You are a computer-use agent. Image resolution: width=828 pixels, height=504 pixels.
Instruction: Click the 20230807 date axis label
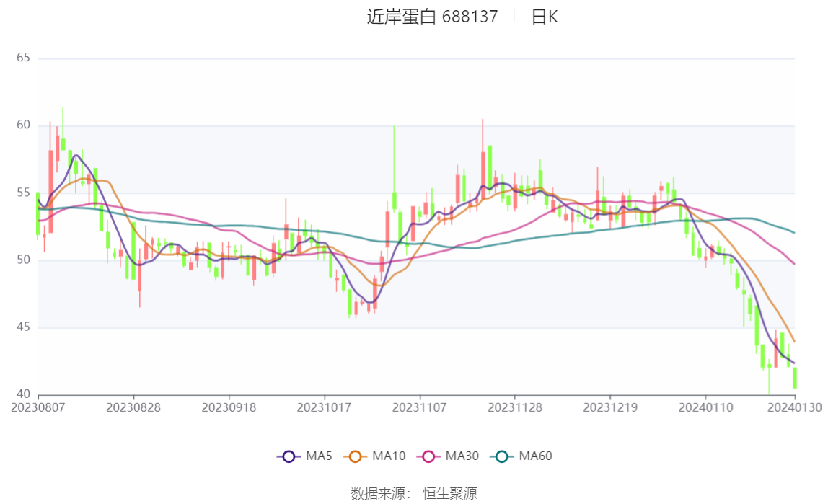click(x=38, y=407)
